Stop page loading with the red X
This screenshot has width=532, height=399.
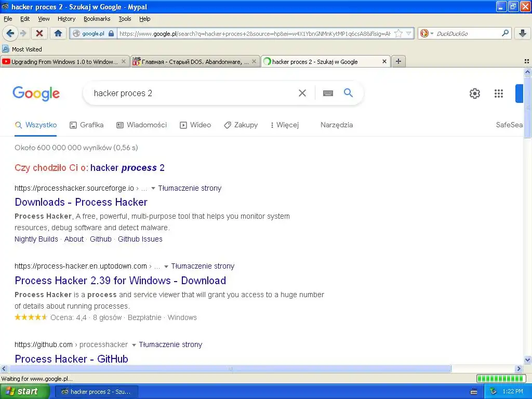click(39, 33)
